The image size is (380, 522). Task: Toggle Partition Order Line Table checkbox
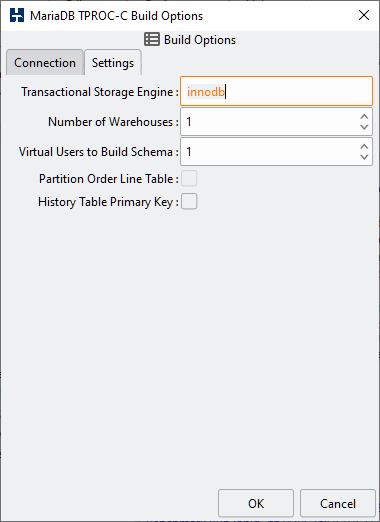[x=189, y=178]
